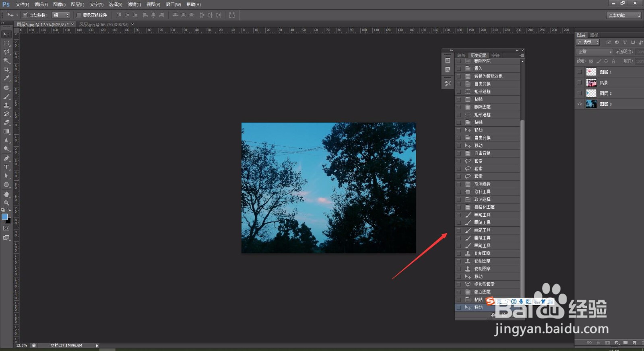Viewport: 644px width, 351px height.
Task: Show the 风景 layer visibility
Action: pos(580,82)
